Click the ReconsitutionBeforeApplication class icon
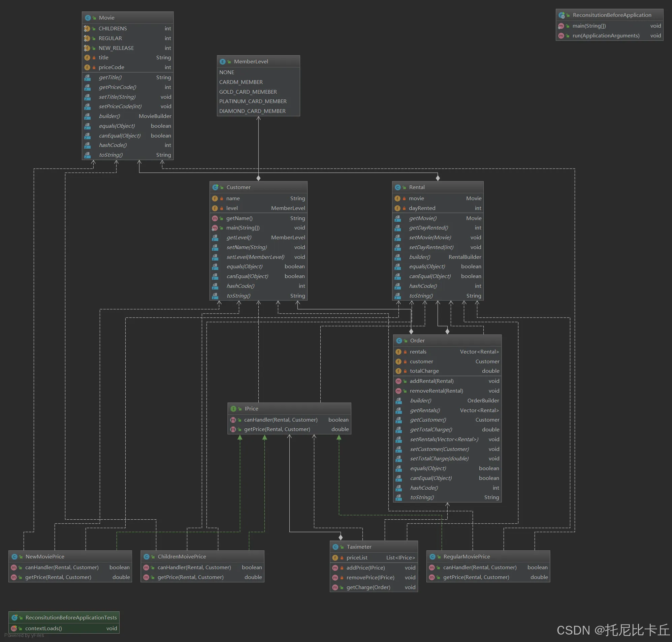The width and height of the screenshot is (672, 642). point(562,15)
